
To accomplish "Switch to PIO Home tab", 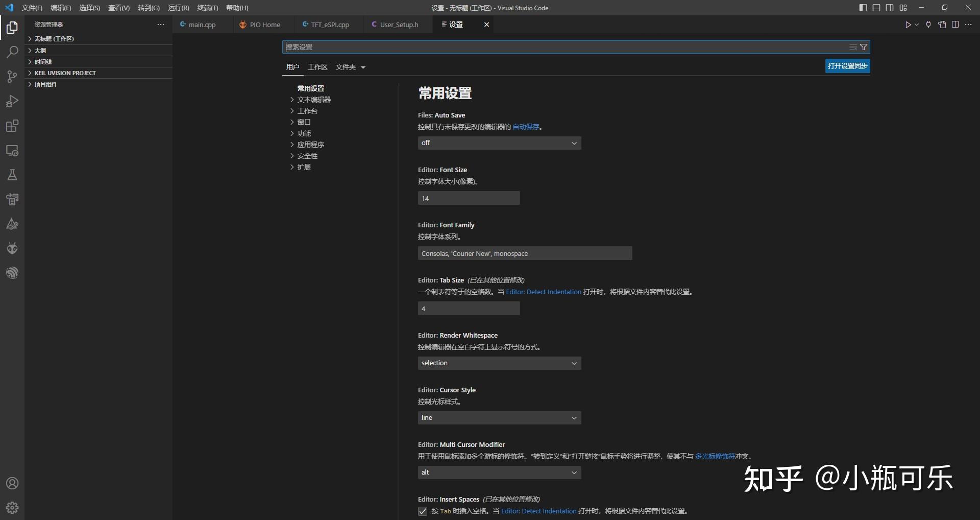I will (x=265, y=25).
